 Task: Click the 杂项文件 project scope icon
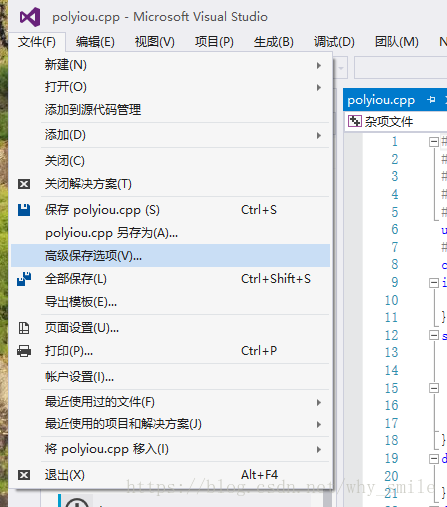355,121
